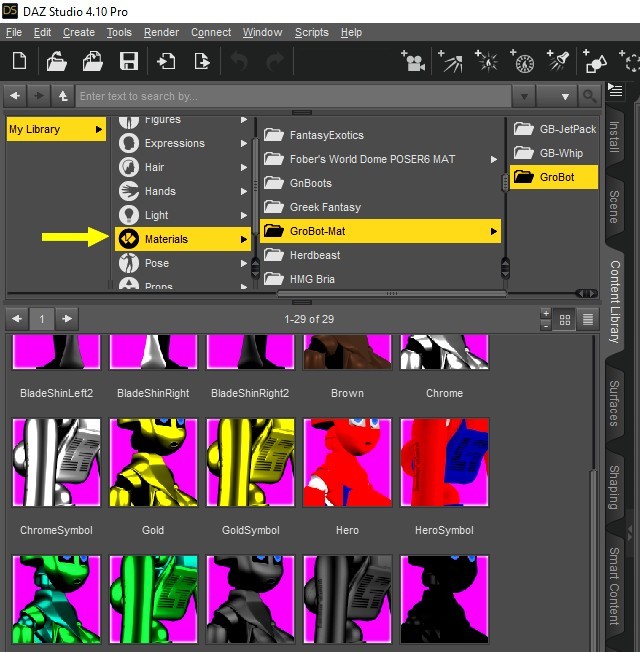Screen dimensions: 640x652
Task: Expand Fober's World Dome POSER6 MAT arrow
Action: (x=494, y=159)
